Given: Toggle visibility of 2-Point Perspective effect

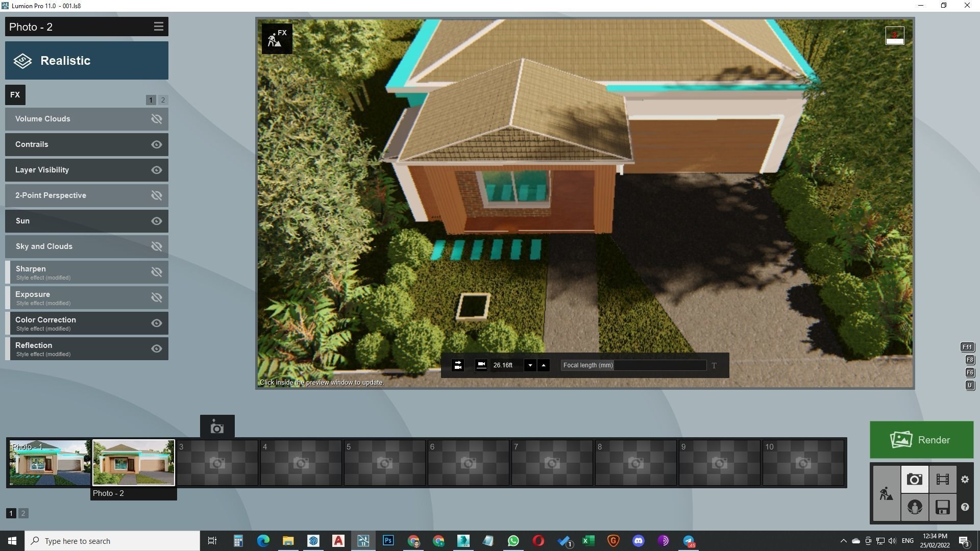Looking at the screenshot, I should coord(157,195).
